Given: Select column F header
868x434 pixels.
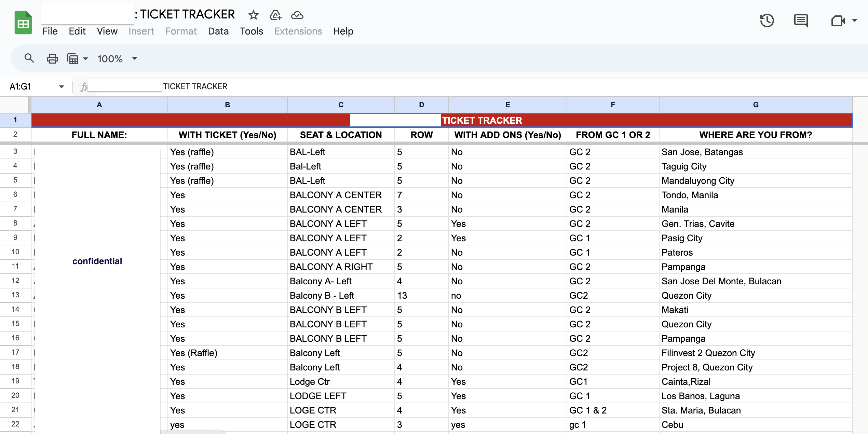Looking at the screenshot, I should point(613,105).
